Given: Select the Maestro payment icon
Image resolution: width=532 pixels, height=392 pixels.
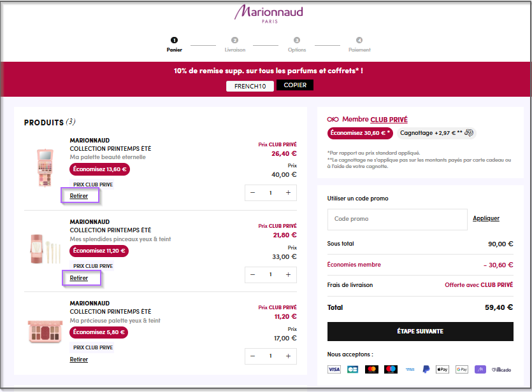Looking at the screenshot, I should click(391, 369).
